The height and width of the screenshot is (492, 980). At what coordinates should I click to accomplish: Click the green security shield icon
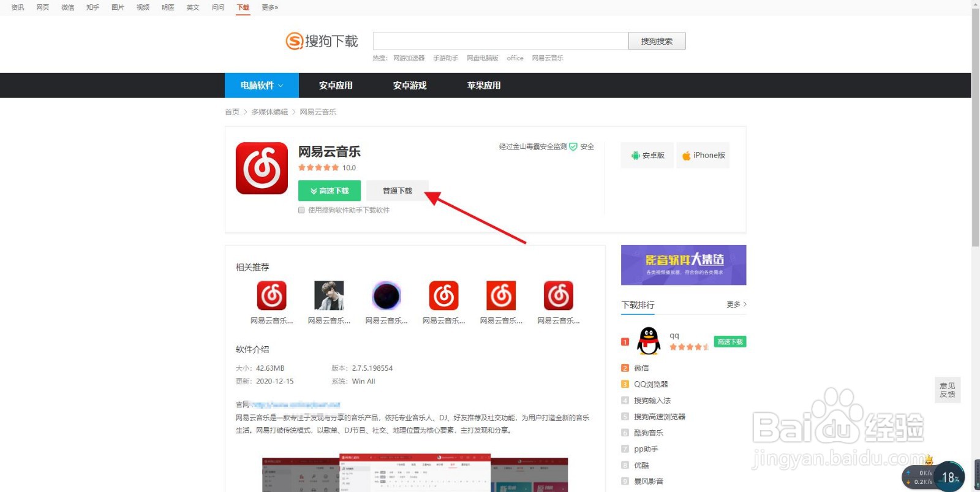(x=573, y=146)
